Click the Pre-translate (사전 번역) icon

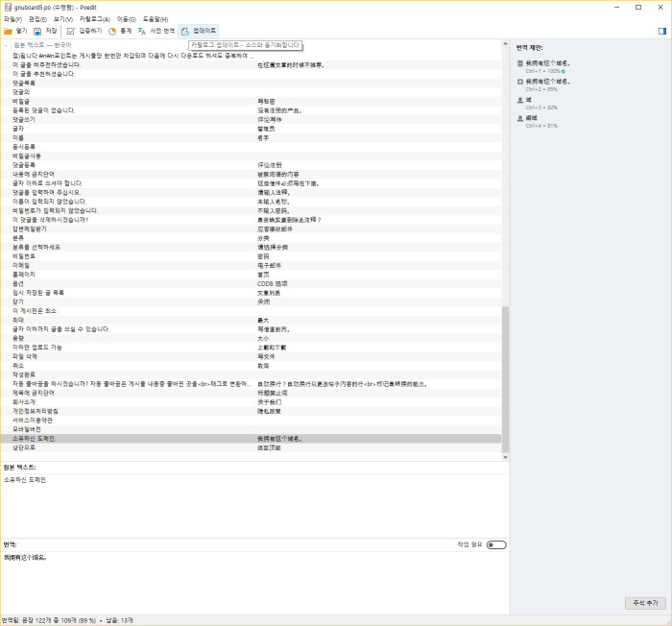pos(142,31)
